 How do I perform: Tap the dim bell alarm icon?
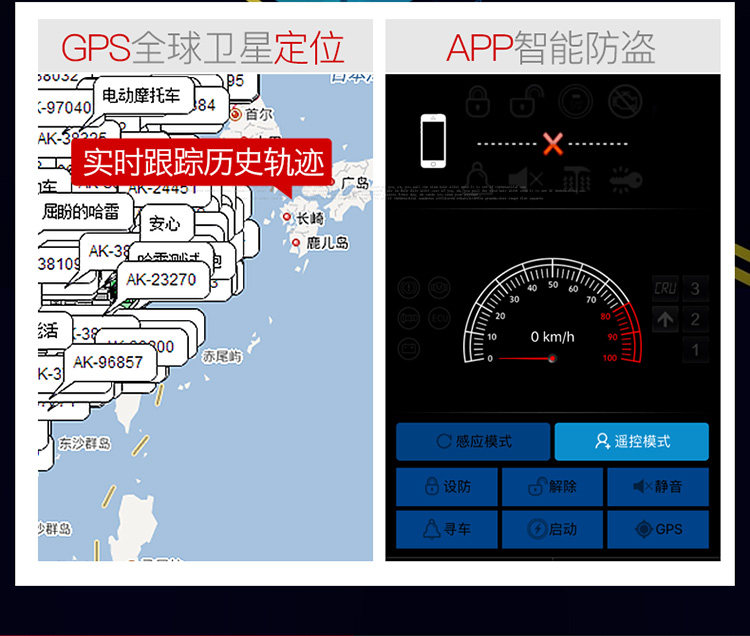pos(477,179)
